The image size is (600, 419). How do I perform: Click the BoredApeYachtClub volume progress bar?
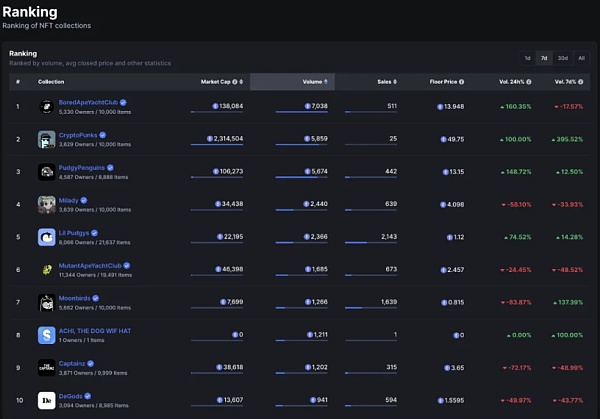pos(300,113)
